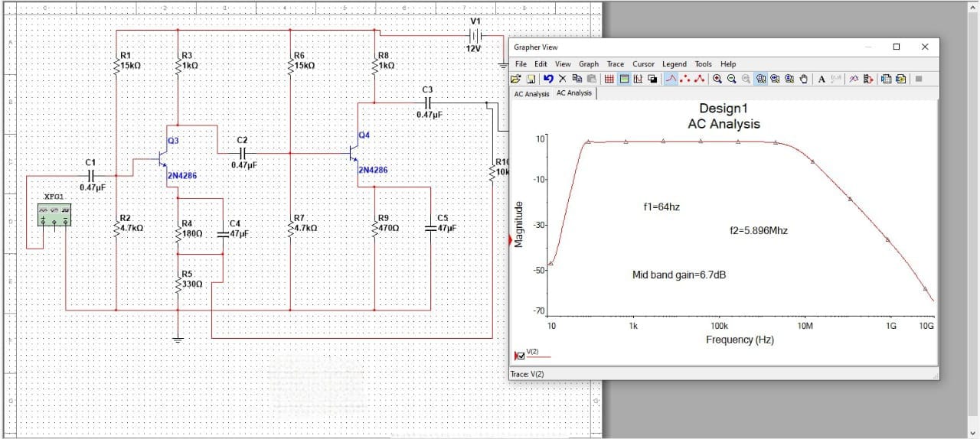The width and height of the screenshot is (980, 439).
Task: Click the Zoom Out magnifier icon
Action: pyautogui.click(x=732, y=79)
